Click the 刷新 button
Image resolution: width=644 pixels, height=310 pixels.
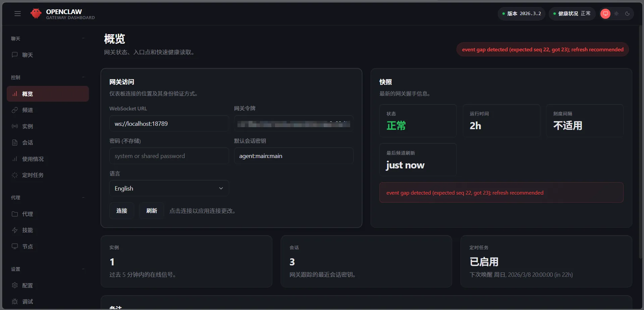tap(151, 211)
